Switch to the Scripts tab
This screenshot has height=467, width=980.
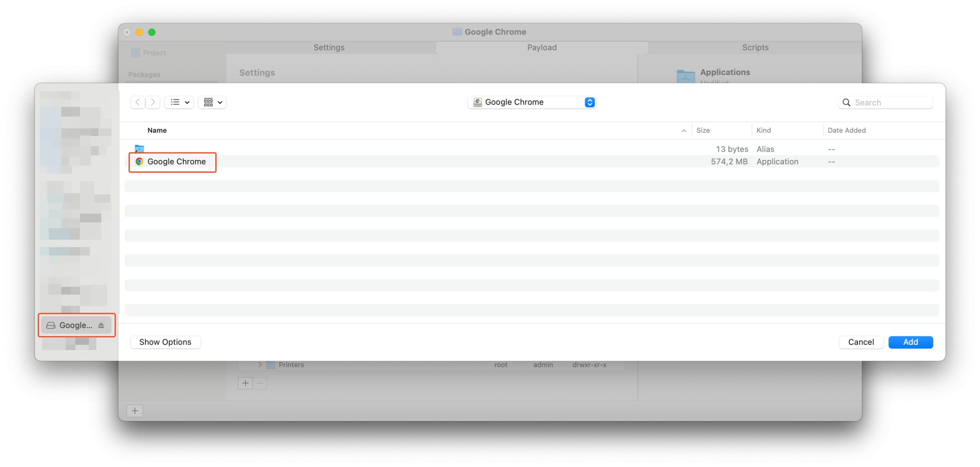pos(755,47)
